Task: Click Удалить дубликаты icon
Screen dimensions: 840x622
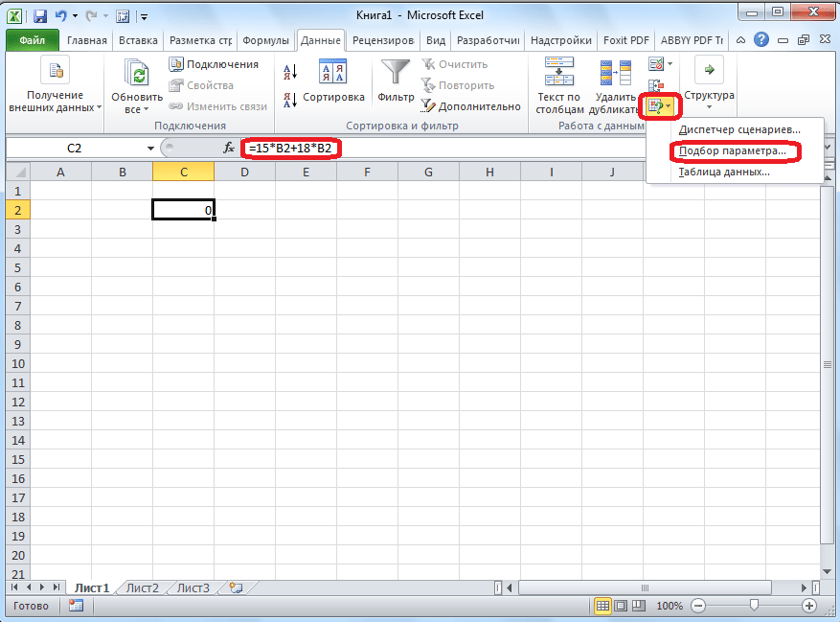Action: [x=615, y=73]
